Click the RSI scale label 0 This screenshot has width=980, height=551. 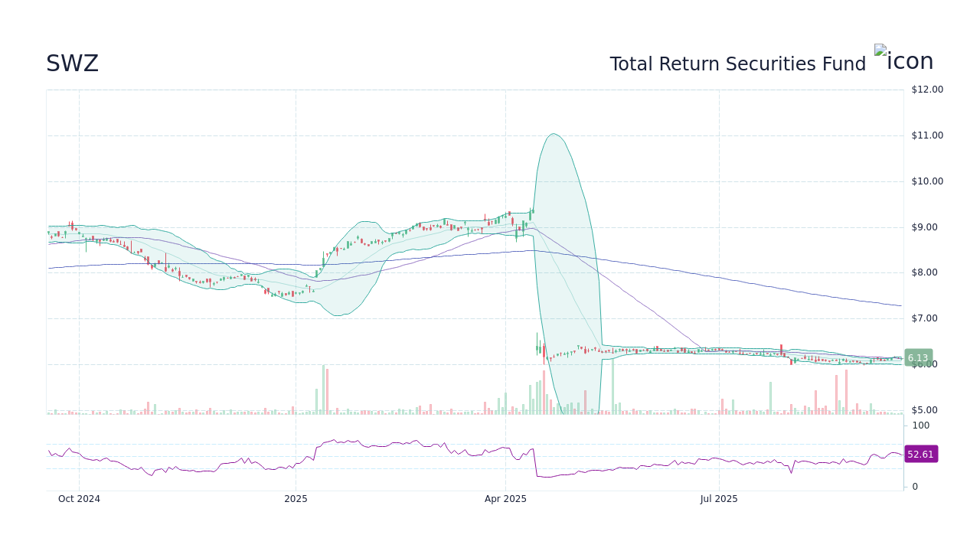click(915, 487)
